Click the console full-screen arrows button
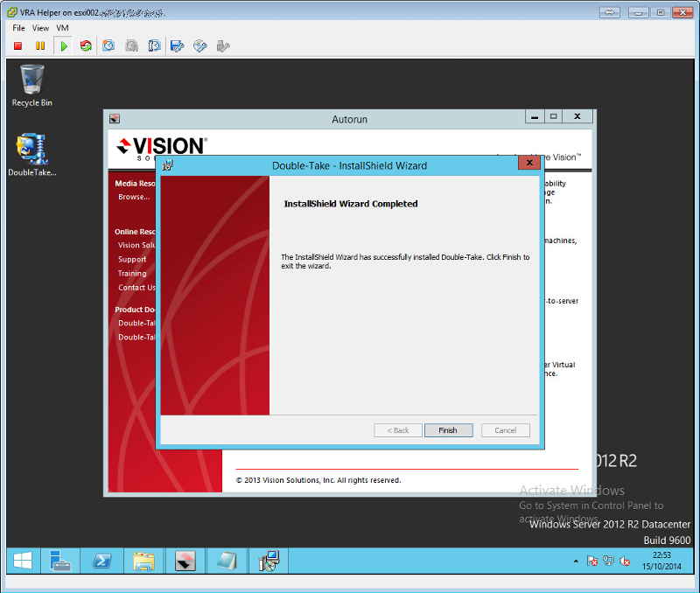Screen dimensions: 700x593 [610, 12]
